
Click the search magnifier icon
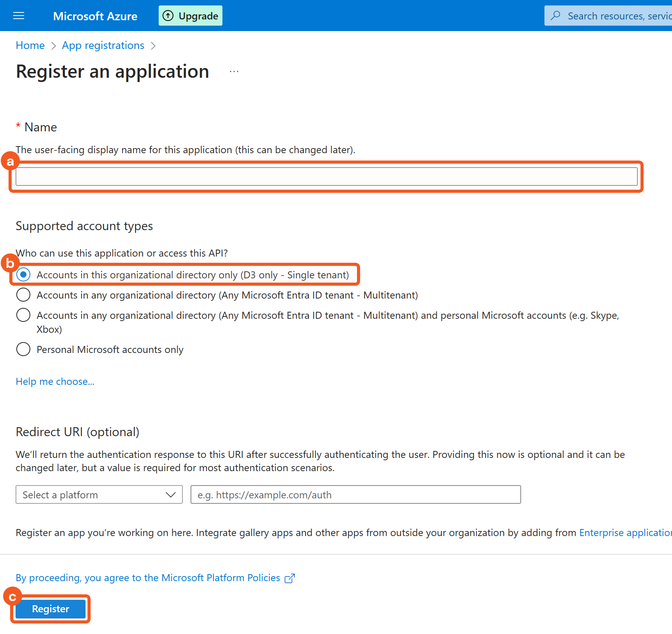556,16
